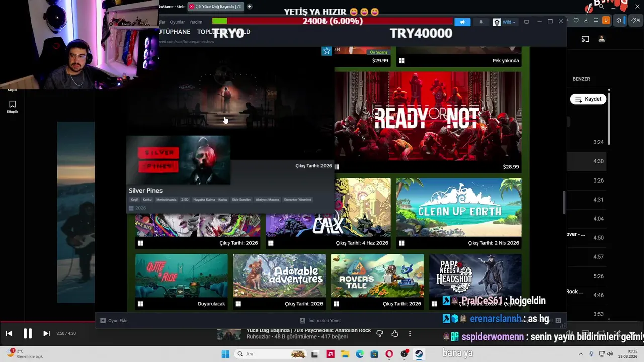Select the BENZER tab in YouTube Music
Image resolution: width=644 pixels, height=362 pixels.
point(581,79)
